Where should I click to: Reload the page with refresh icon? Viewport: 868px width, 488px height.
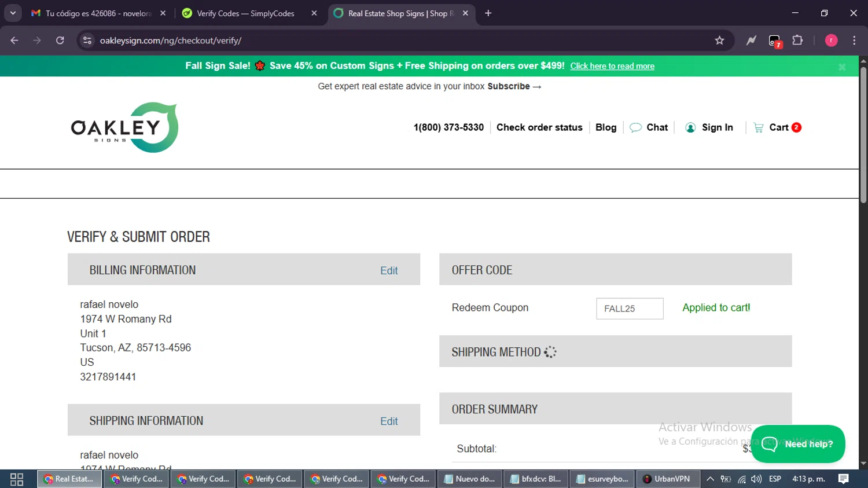pos(60,41)
